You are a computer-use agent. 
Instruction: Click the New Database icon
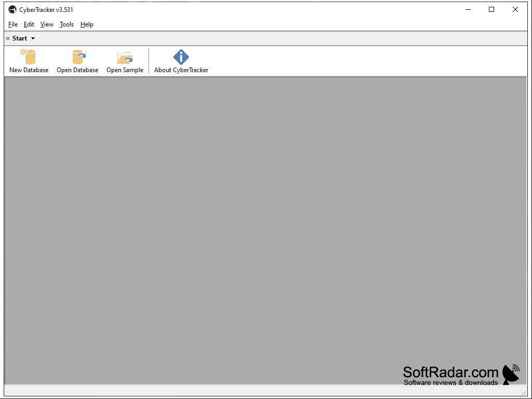pyautogui.click(x=28, y=57)
